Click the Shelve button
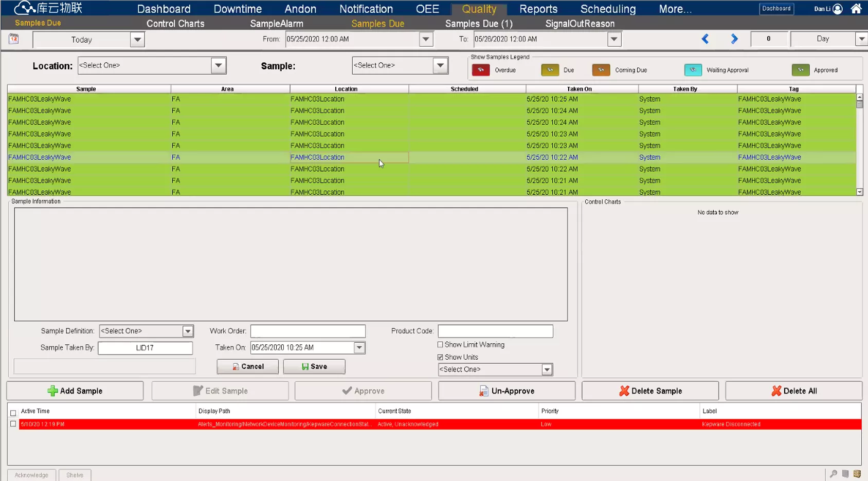Screen dimensions: 868x481 point(75,475)
